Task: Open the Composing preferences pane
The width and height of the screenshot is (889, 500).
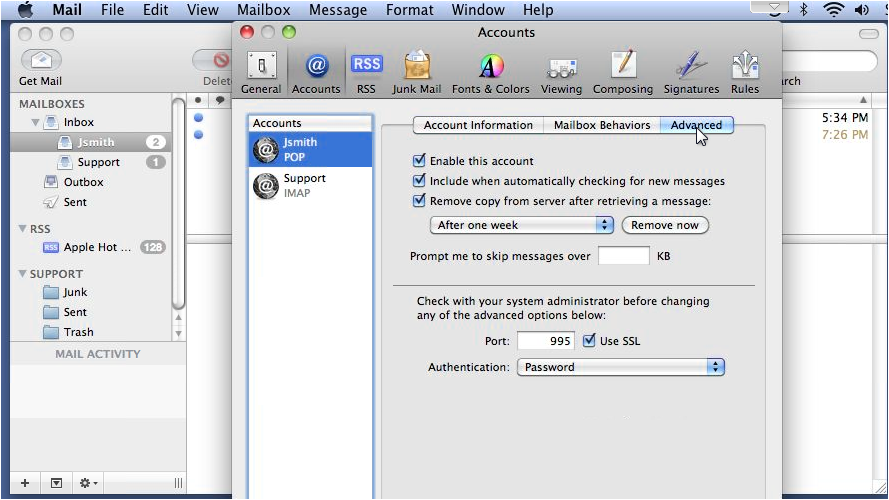Action: point(623,73)
